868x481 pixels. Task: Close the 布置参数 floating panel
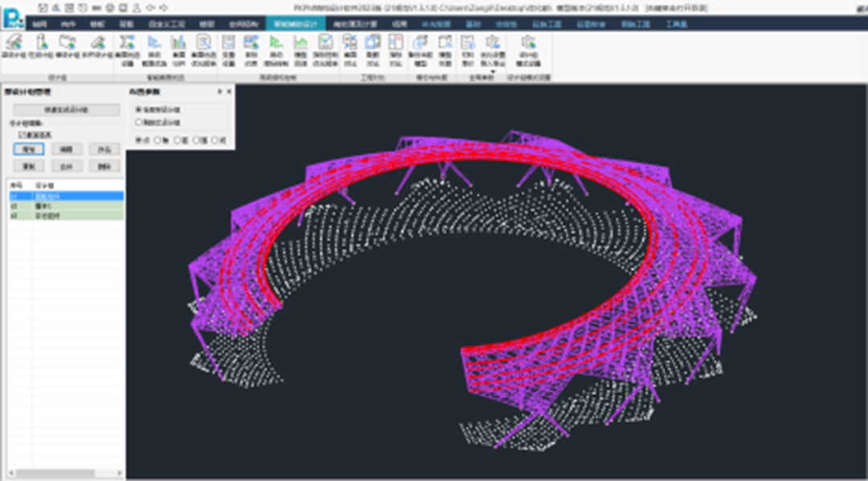(x=229, y=92)
